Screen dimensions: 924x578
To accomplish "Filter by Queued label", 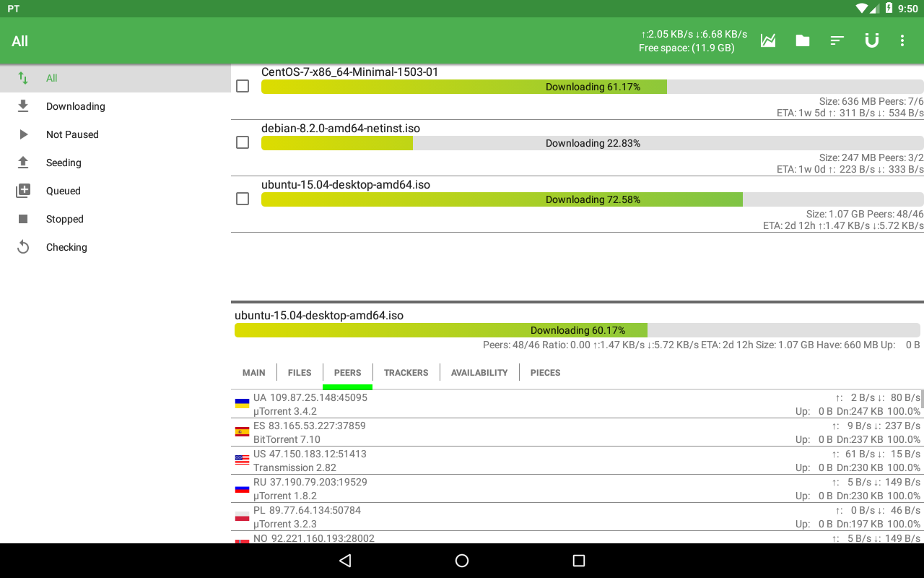I will tap(64, 191).
